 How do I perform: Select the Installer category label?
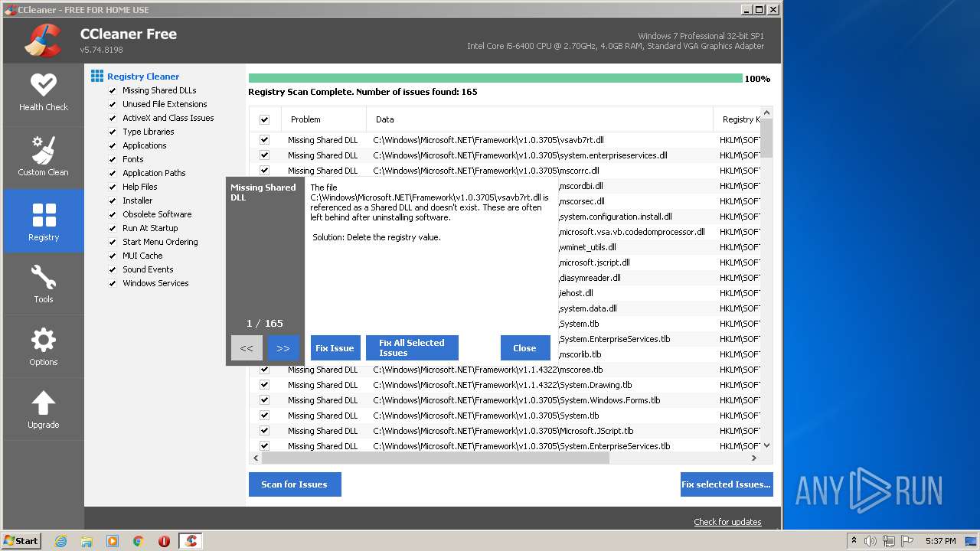[x=138, y=201]
